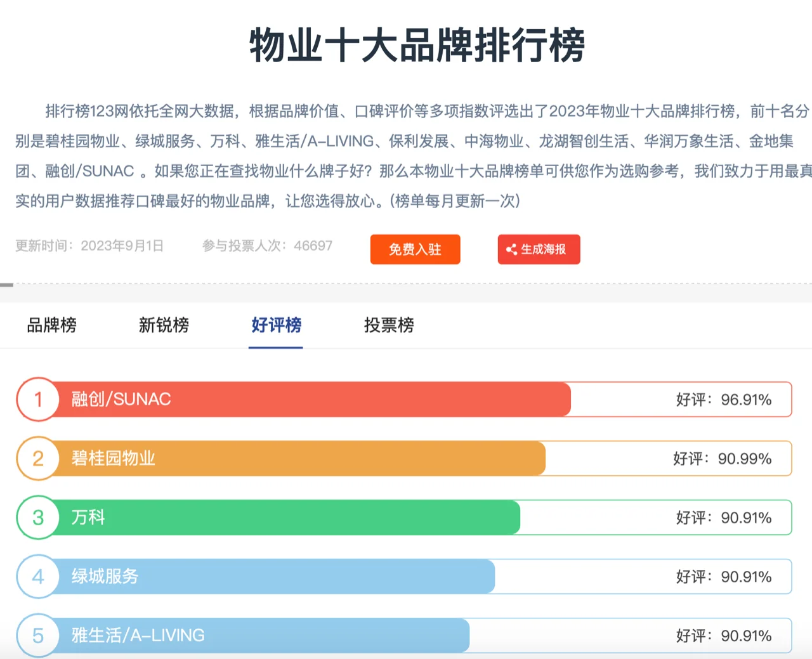Click rank badge number 2

tap(38, 459)
